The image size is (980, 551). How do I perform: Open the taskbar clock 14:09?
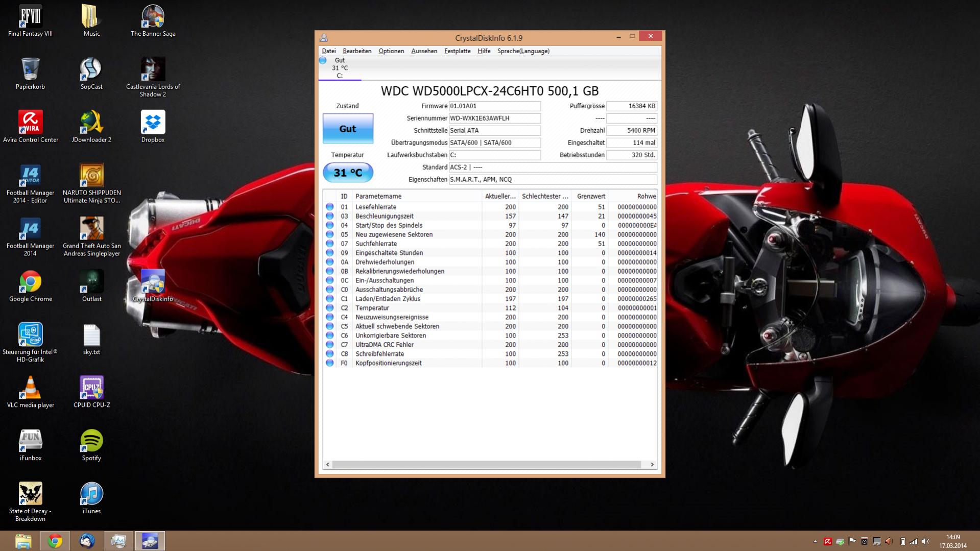pyautogui.click(x=953, y=541)
